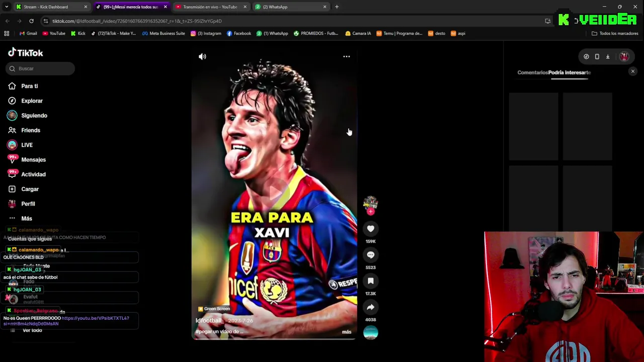Close the comments side panel

[x=633, y=72]
